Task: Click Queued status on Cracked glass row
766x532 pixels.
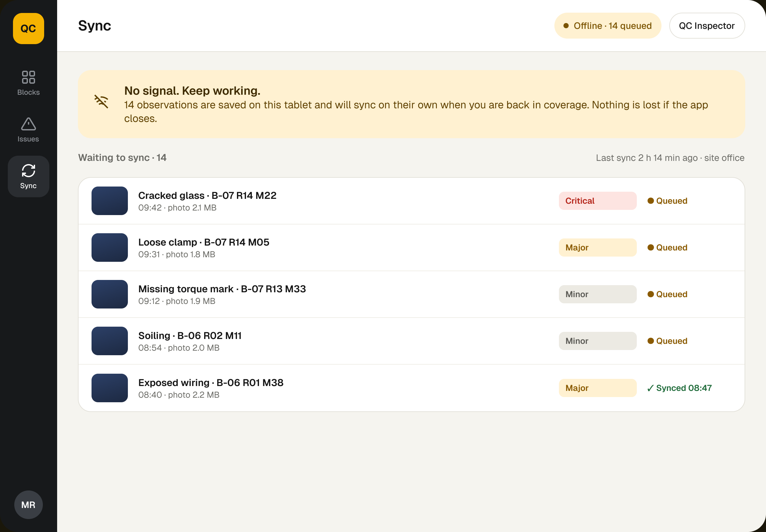Action: [x=667, y=201]
